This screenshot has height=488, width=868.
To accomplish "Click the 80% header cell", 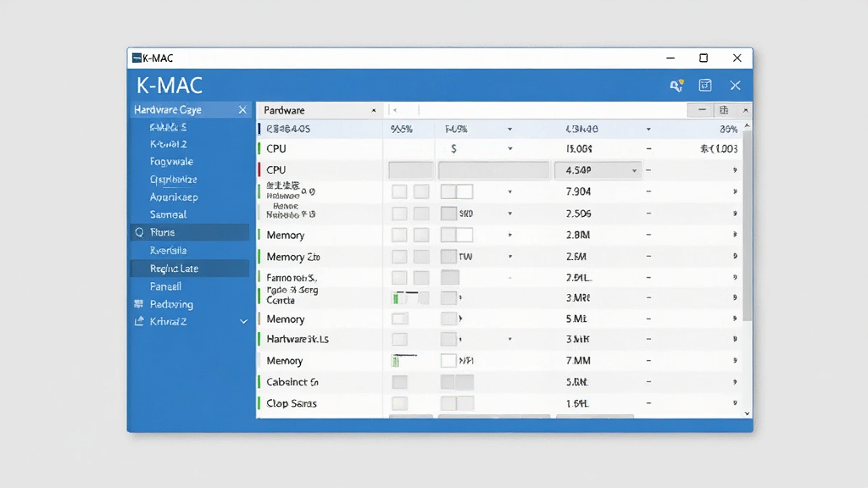I will point(728,129).
